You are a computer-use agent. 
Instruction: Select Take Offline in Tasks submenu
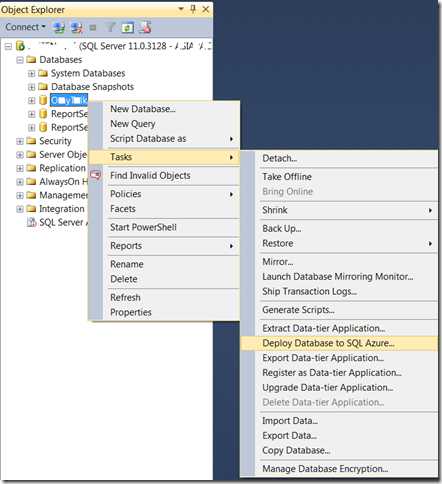339,177
